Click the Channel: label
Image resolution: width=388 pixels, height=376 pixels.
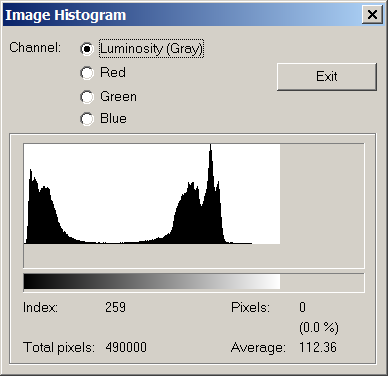click(35, 47)
